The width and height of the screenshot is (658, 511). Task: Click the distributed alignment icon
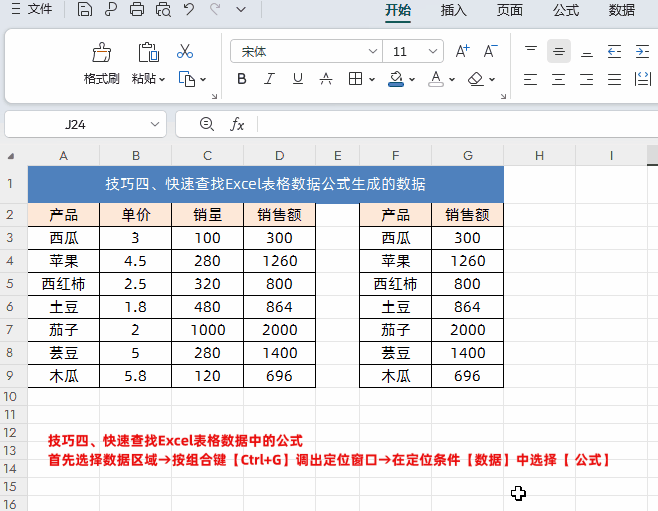[x=642, y=79]
